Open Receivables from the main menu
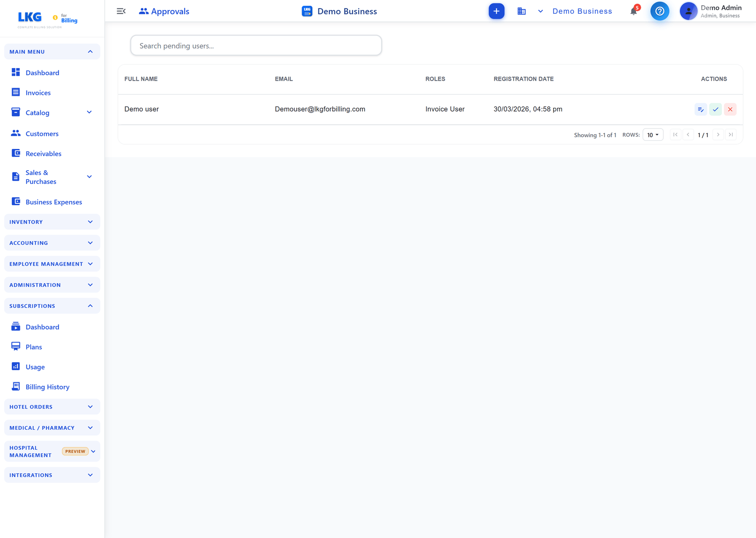756x538 pixels. tap(43, 154)
